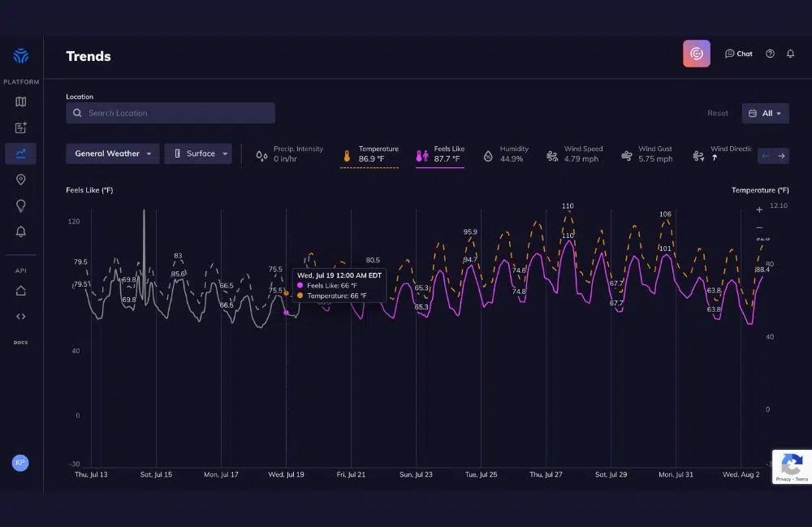The height and width of the screenshot is (527, 812).
Task: Click the help question mark icon
Action: click(770, 54)
